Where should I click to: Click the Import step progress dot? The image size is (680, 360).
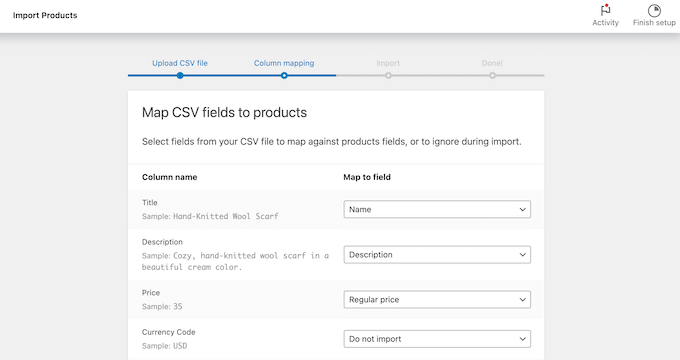point(388,75)
